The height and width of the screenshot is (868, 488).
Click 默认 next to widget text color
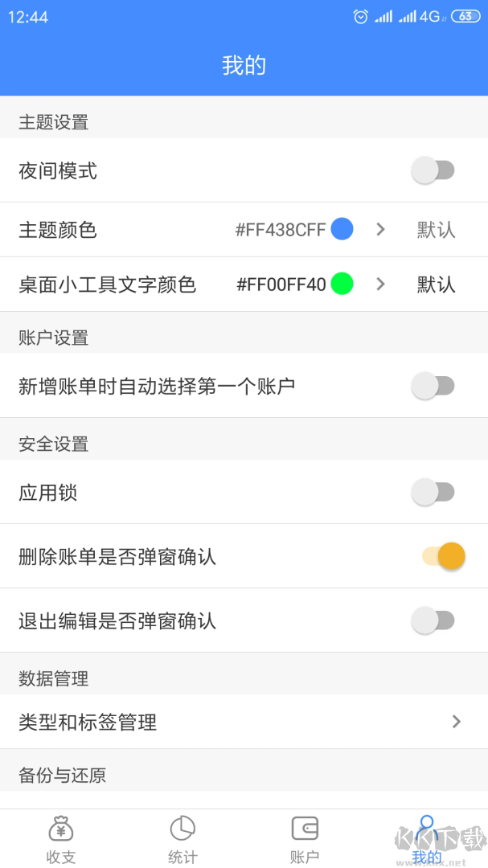click(x=435, y=285)
